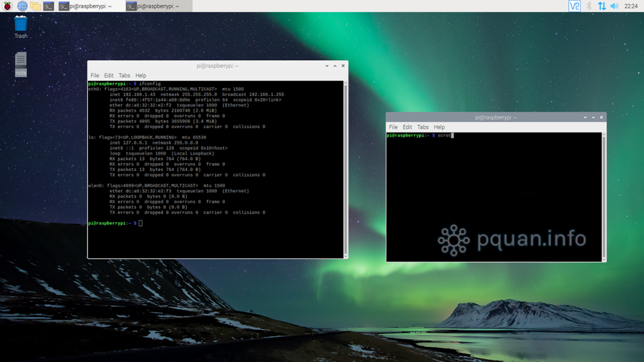The width and height of the screenshot is (644, 362).
Task: Open Tabs menu in ifconfig terminal
Action: click(x=124, y=75)
